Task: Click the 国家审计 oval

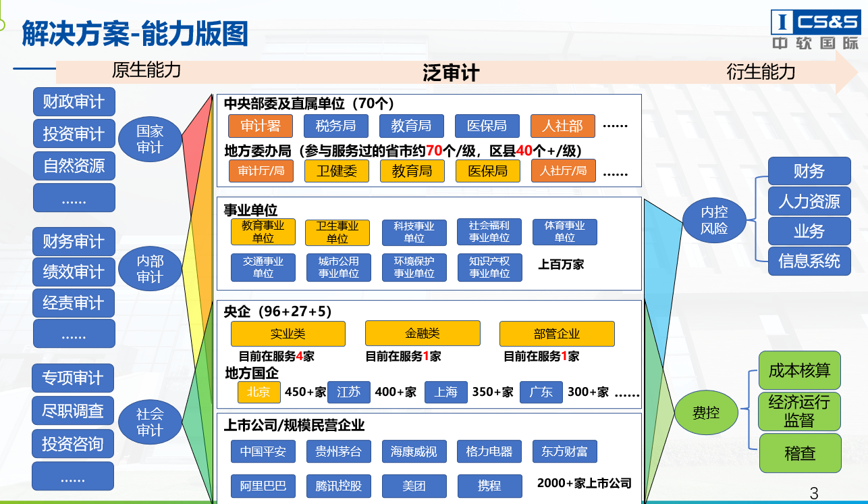Action: pos(150,139)
